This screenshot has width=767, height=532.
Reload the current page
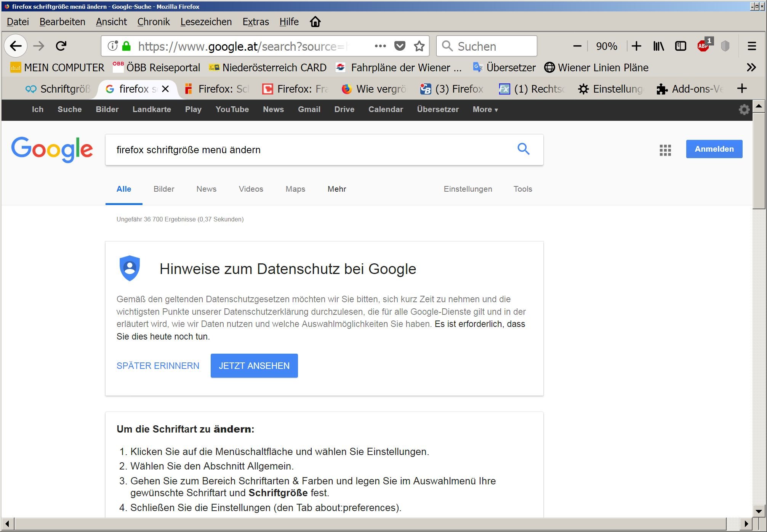pyautogui.click(x=61, y=46)
